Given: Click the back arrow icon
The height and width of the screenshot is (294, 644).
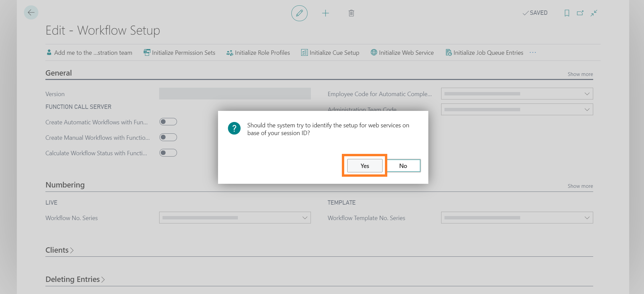Looking at the screenshot, I should point(31,13).
